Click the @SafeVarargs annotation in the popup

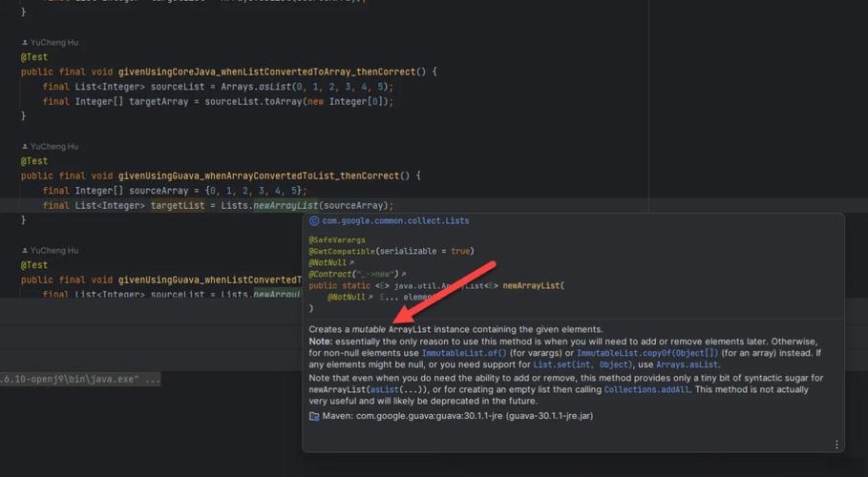point(337,240)
